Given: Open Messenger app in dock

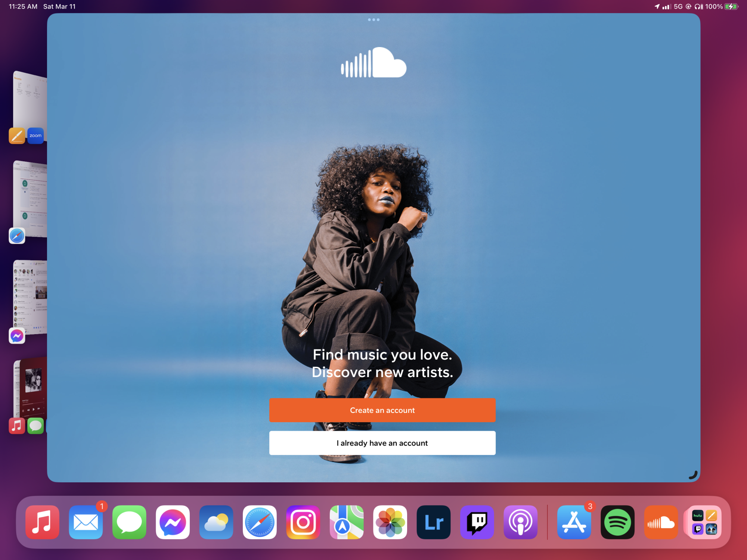Looking at the screenshot, I should pyautogui.click(x=173, y=522).
